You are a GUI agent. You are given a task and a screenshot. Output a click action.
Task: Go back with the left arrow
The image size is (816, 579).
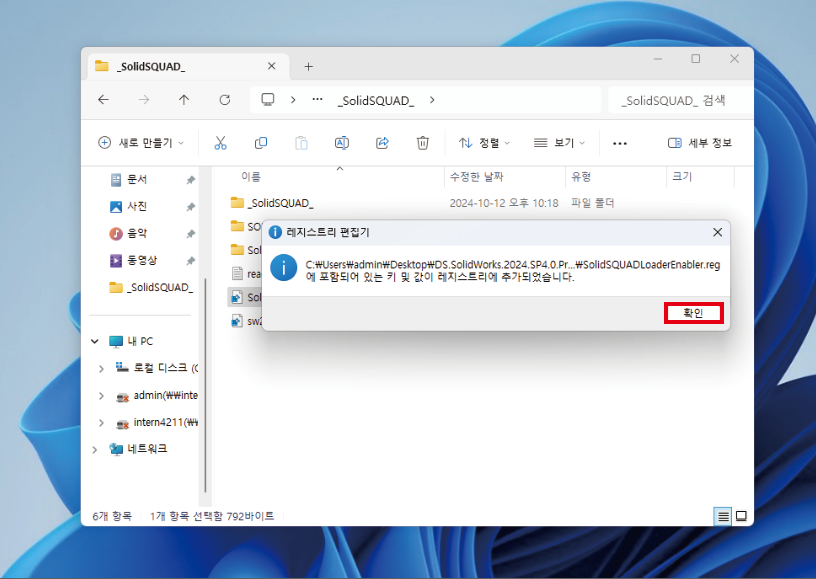coord(104,100)
